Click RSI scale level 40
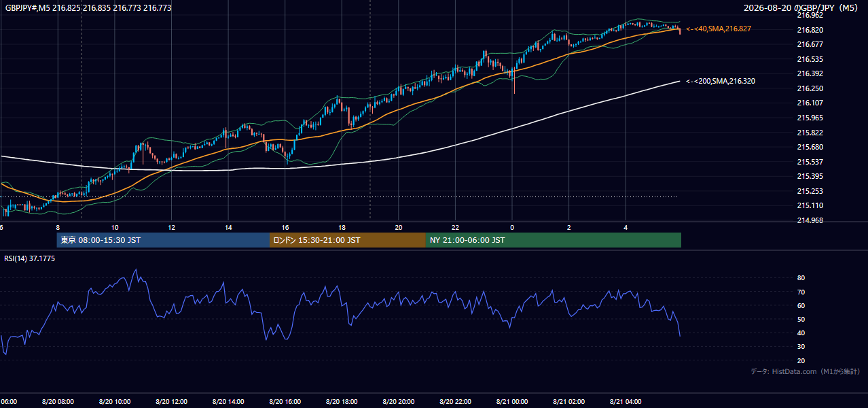868x408 pixels. point(801,333)
